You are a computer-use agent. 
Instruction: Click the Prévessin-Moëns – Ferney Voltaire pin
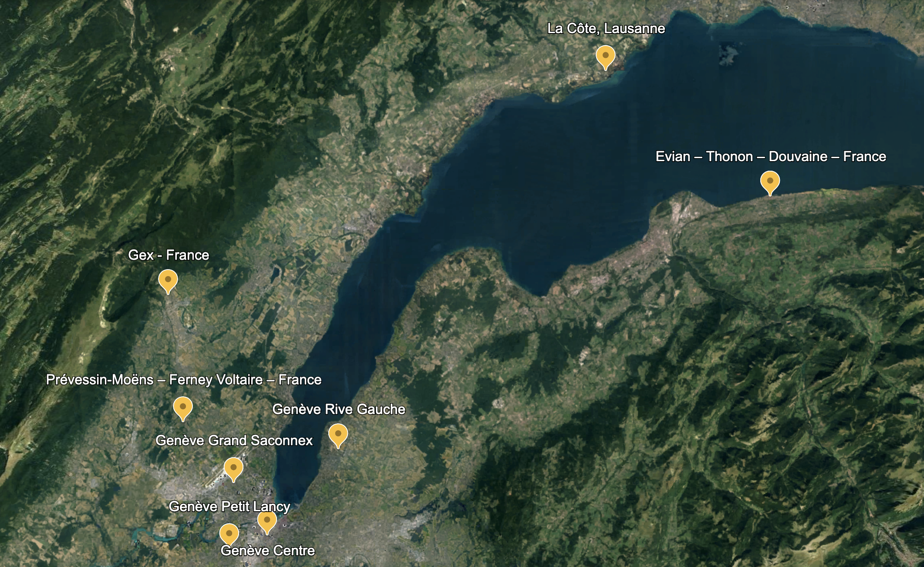pyautogui.click(x=183, y=407)
